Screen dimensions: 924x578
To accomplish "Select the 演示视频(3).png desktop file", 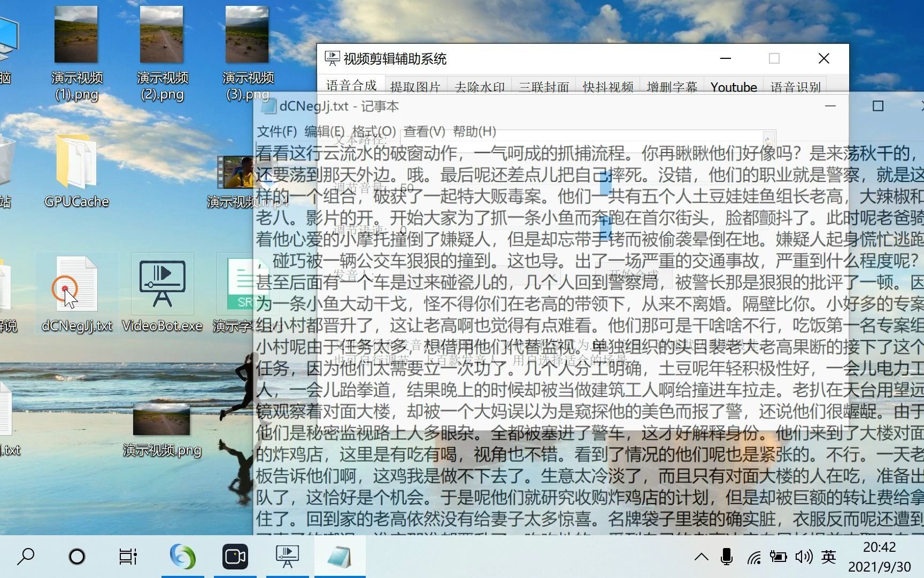I will click(x=248, y=54).
